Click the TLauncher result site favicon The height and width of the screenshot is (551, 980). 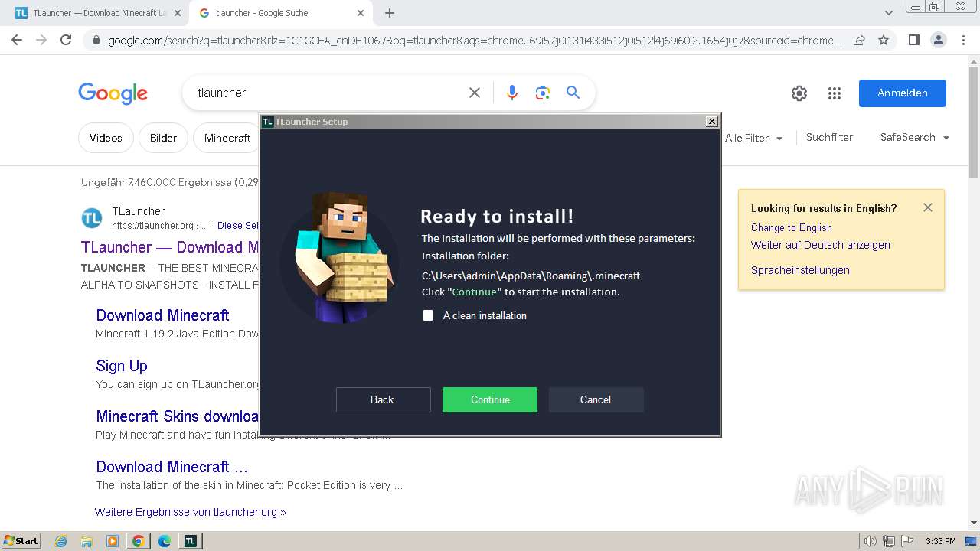click(x=92, y=218)
